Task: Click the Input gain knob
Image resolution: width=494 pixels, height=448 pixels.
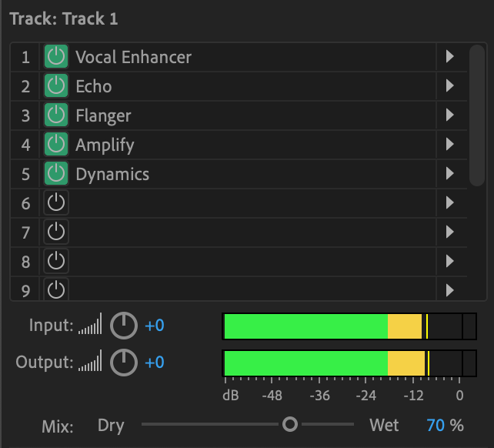Action: tap(124, 326)
